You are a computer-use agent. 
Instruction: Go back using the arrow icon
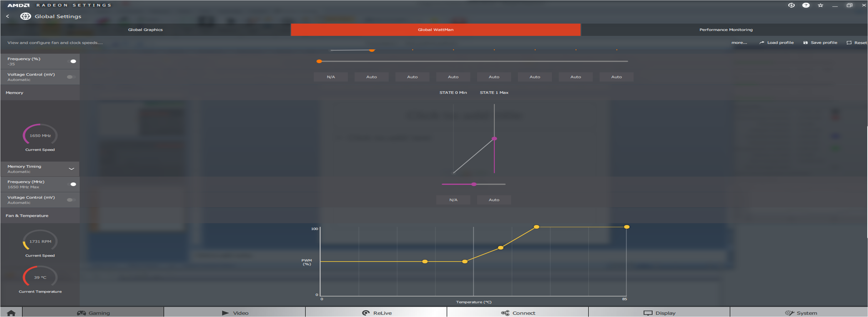pos(7,16)
